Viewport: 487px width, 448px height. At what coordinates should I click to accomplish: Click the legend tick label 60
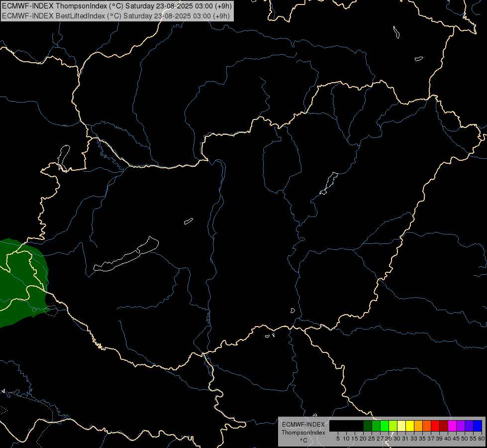point(482,439)
